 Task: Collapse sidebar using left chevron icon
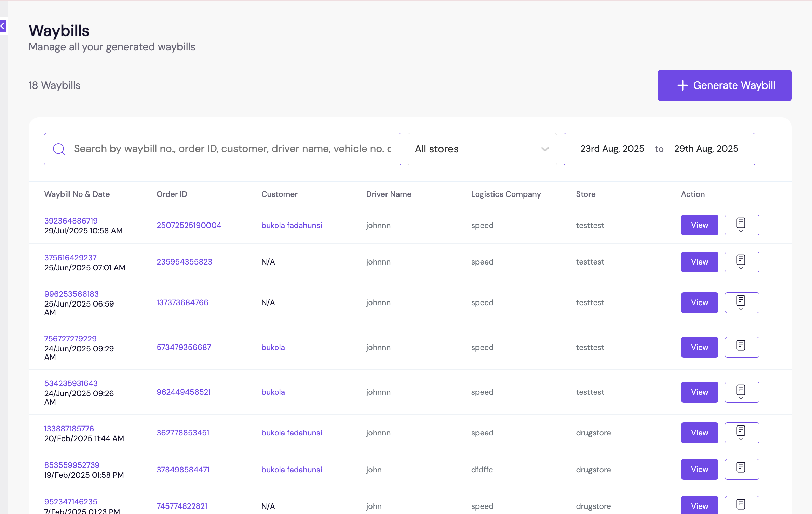pos(3,26)
